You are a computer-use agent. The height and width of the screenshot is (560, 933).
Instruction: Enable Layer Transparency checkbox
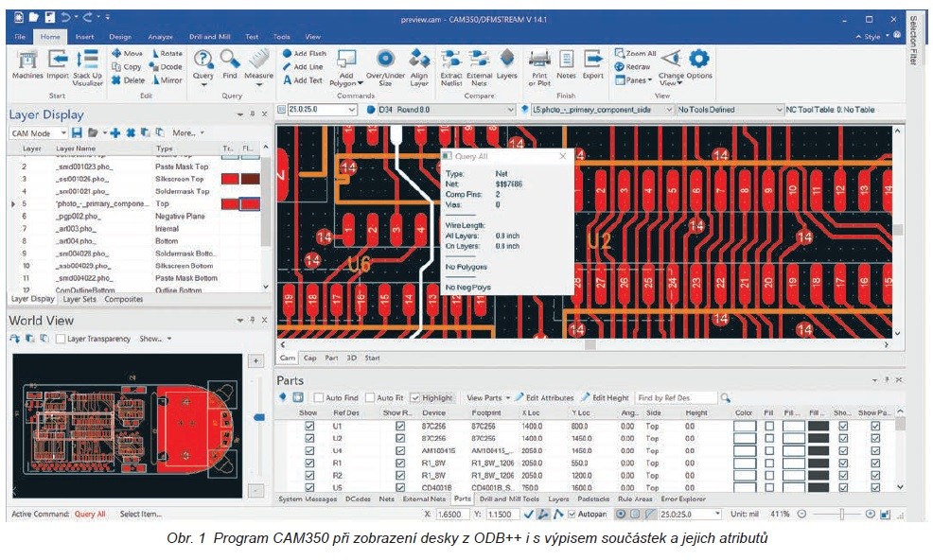pos(61,339)
